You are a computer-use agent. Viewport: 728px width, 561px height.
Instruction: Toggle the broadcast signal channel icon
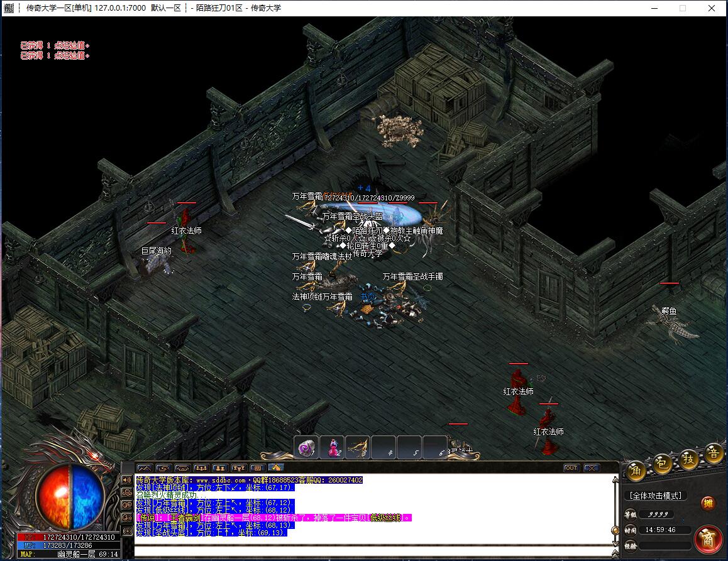pyautogui.click(x=127, y=530)
